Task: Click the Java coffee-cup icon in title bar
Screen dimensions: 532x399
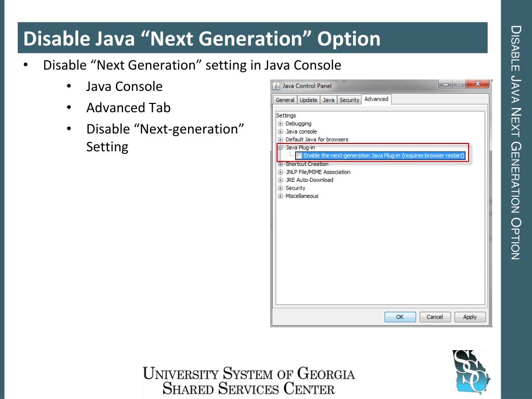Action: pyautogui.click(x=276, y=86)
